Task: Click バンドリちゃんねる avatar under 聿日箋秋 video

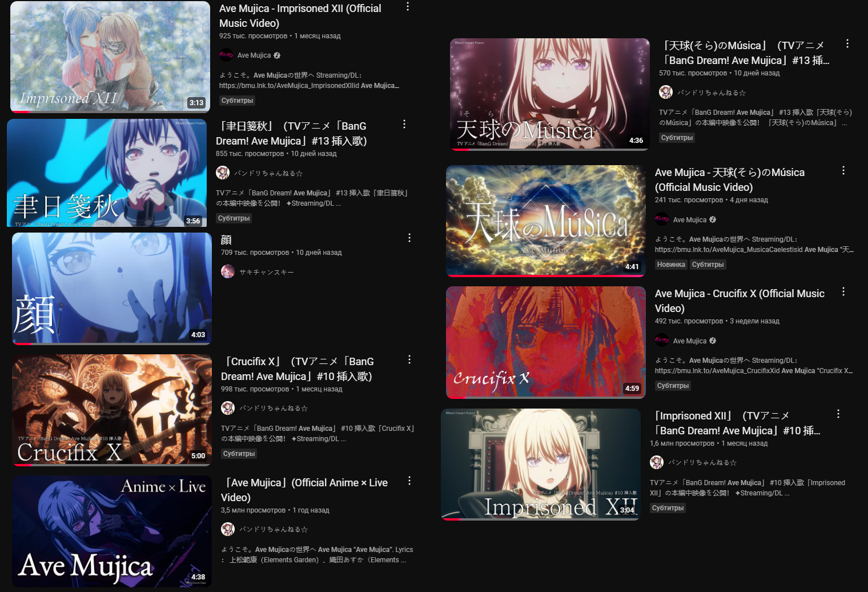Action: coord(223,173)
